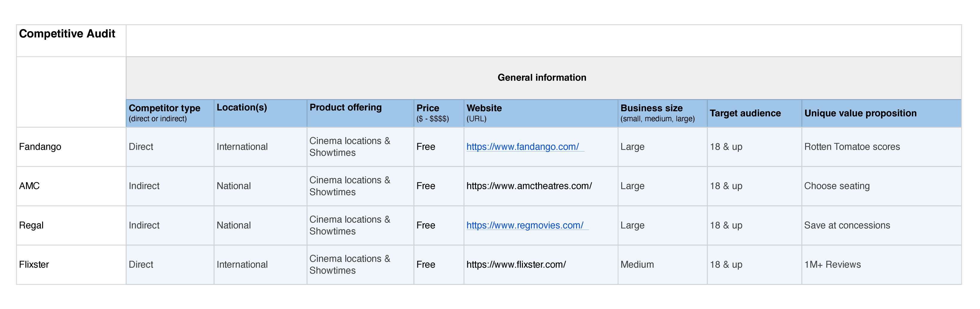980x309 pixels.
Task: Click the Medium business size cell
Action: pos(637,264)
